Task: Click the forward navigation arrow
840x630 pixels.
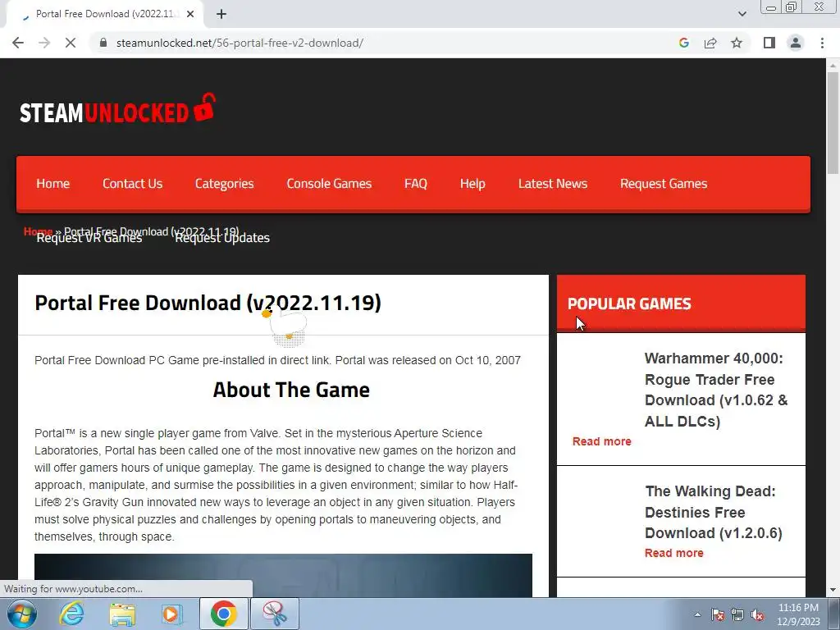Action: [x=44, y=43]
